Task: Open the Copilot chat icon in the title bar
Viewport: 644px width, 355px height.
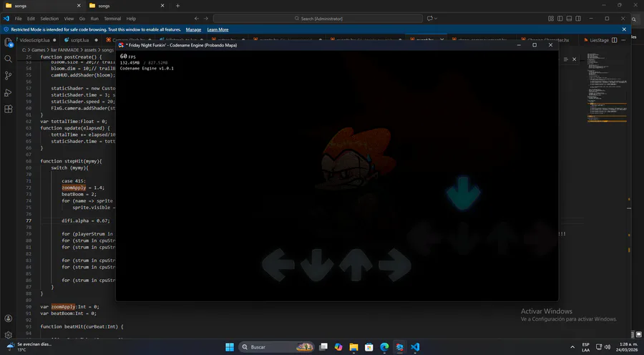Action: [430, 19]
